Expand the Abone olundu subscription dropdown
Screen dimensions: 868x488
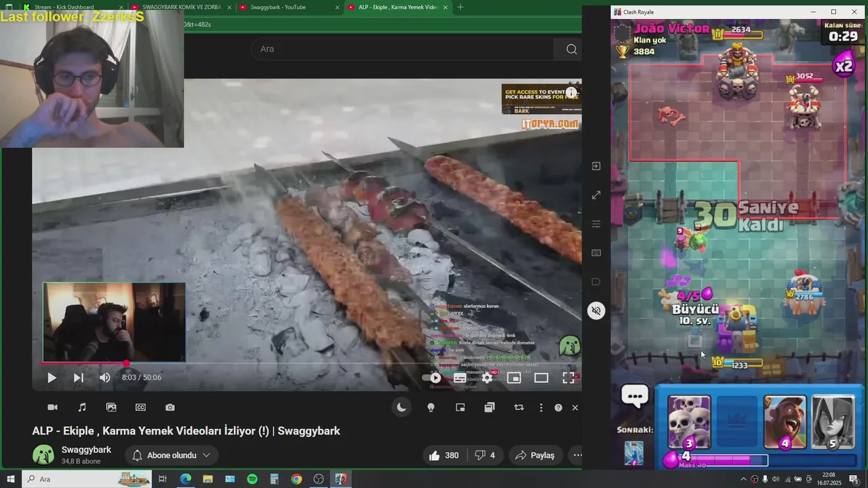pos(171,455)
